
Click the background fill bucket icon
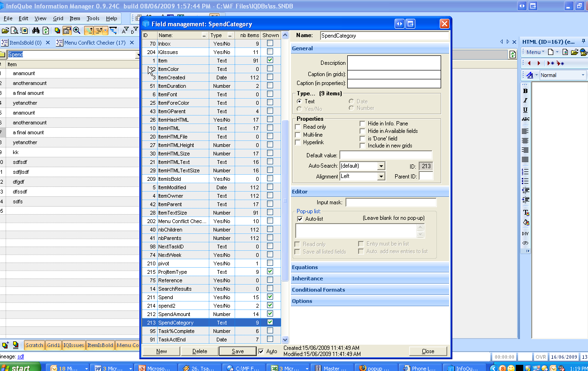click(x=525, y=222)
